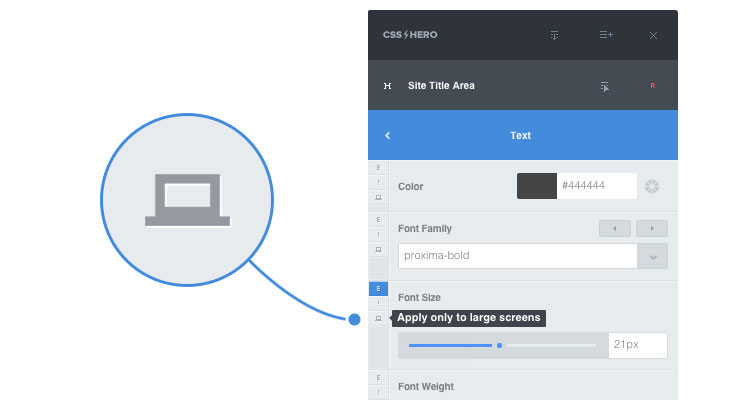The image size is (738, 400).
Task: Toggle the highlighted E button for Font Size
Action: coord(378,288)
